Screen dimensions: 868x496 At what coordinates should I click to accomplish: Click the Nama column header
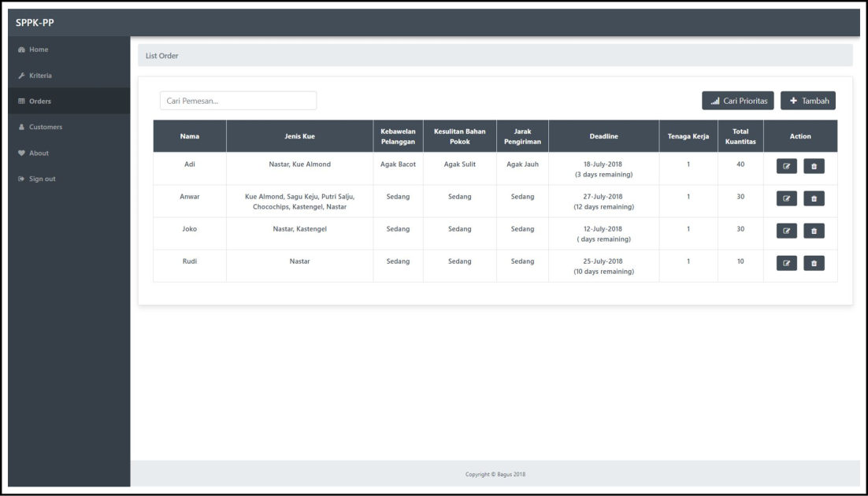(x=189, y=136)
